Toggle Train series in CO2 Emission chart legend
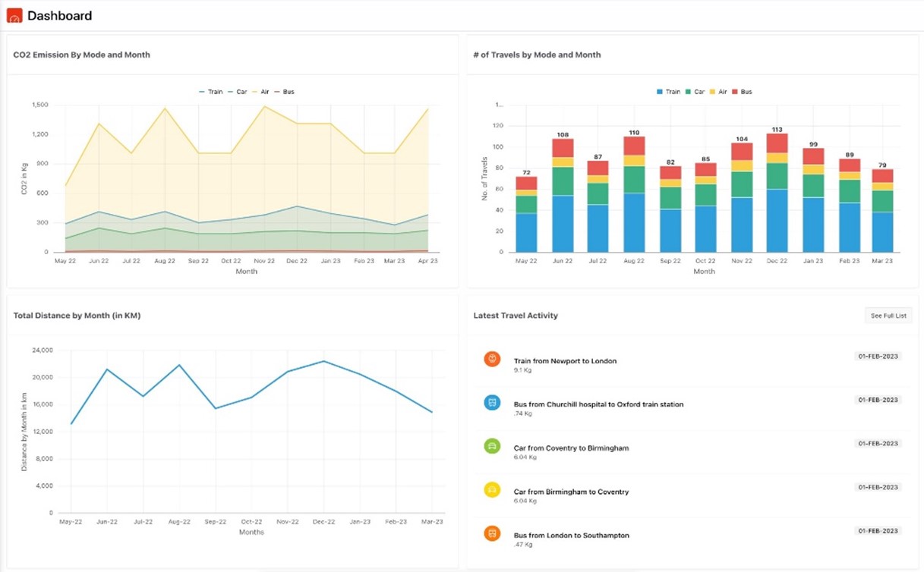The width and height of the screenshot is (924, 572). pos(211,92)
